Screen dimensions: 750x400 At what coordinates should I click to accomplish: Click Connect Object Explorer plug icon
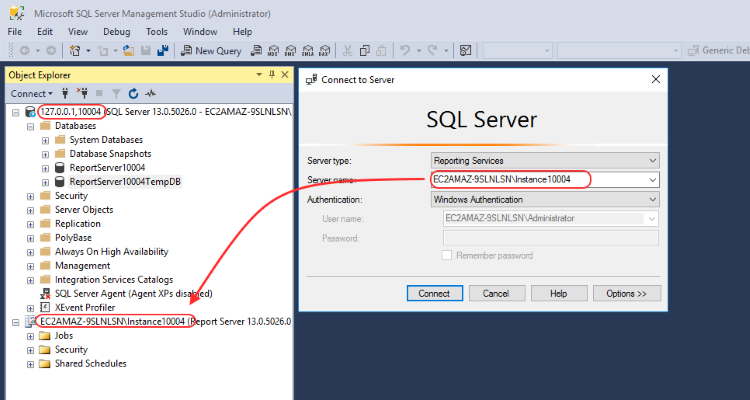[x=66, y=93]
